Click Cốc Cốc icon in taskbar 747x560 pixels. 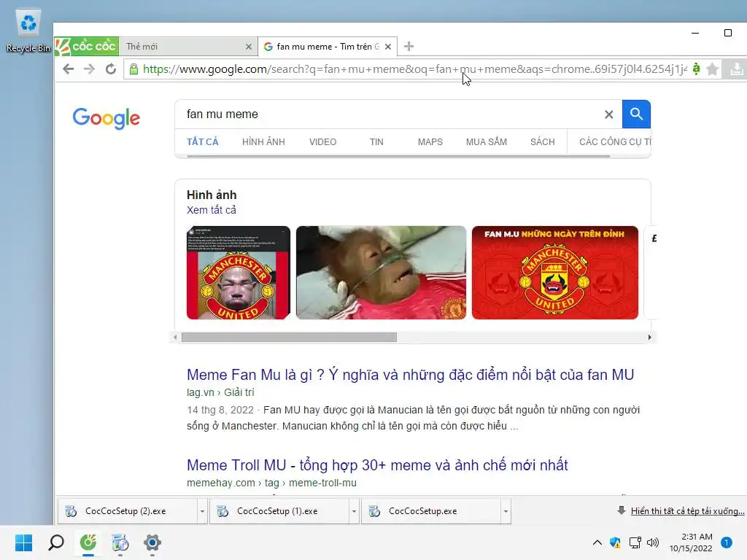88,542
